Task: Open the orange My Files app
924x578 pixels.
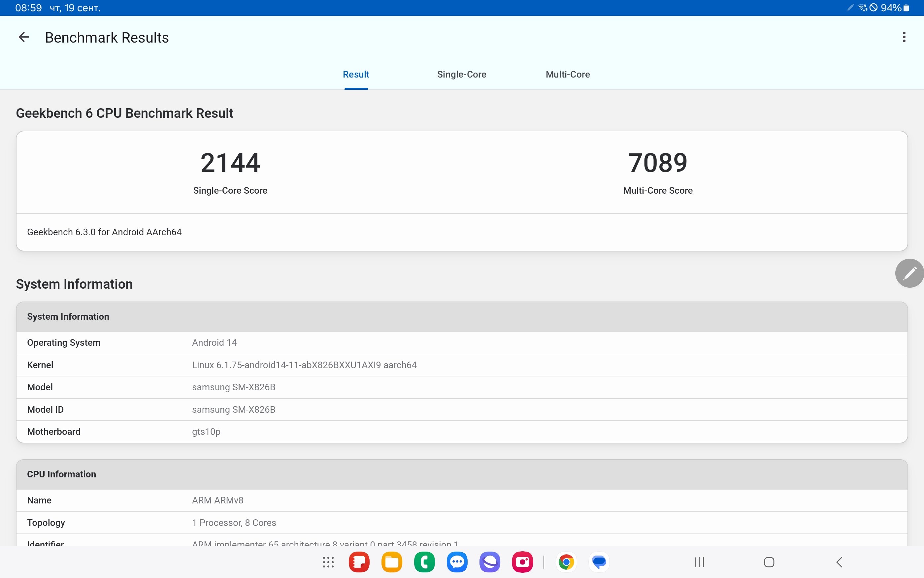Action: 391,562
